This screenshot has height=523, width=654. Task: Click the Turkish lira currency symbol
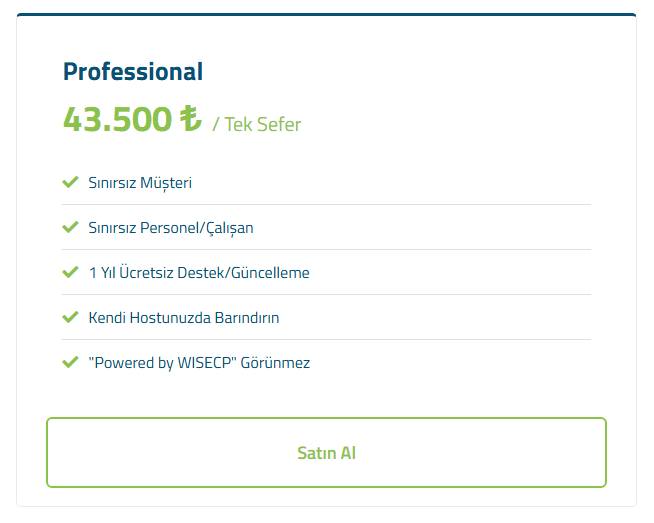click(x=191, y=118)
